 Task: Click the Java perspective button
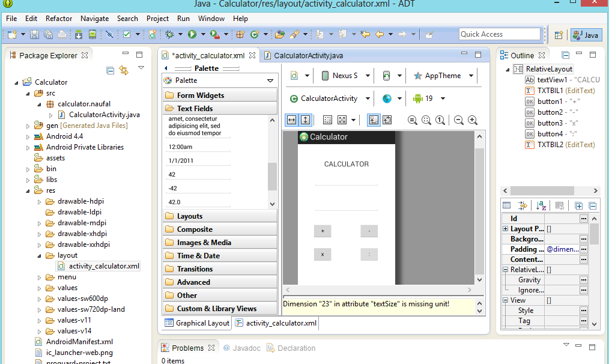(x=585, y=35)
